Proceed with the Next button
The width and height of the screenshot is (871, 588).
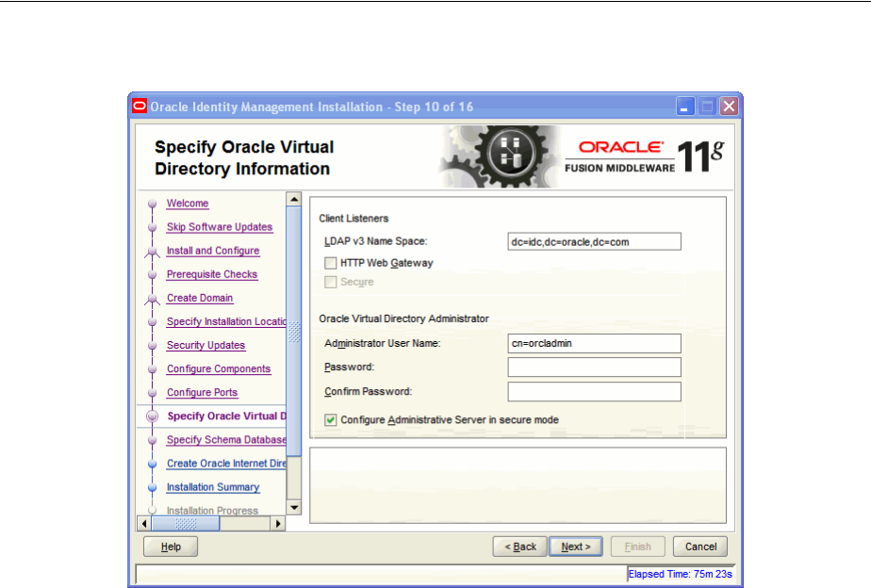pos(576,547)
